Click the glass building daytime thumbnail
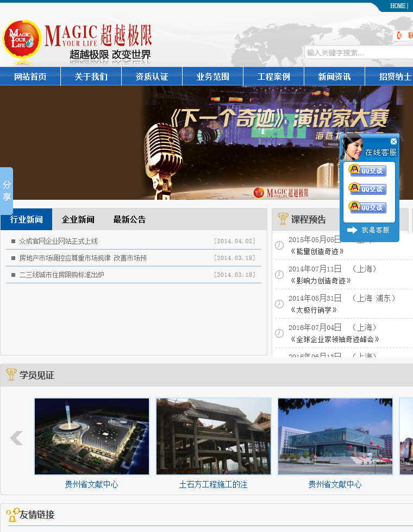Screen dimensions: 413x532 [335, 436]
